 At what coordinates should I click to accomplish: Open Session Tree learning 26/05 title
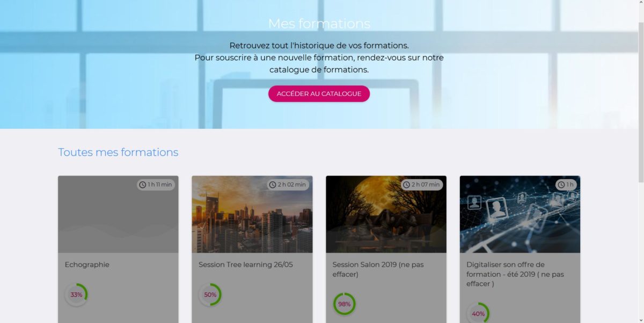(x=246, y=265)
